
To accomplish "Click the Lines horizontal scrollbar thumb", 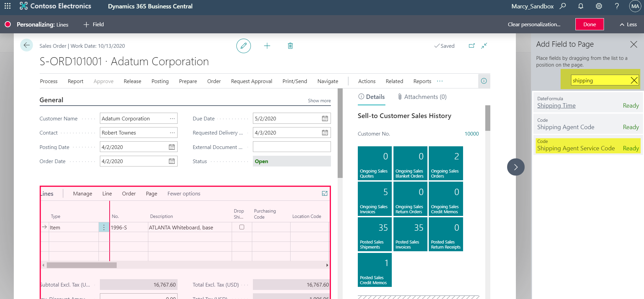I will (82, 265).
